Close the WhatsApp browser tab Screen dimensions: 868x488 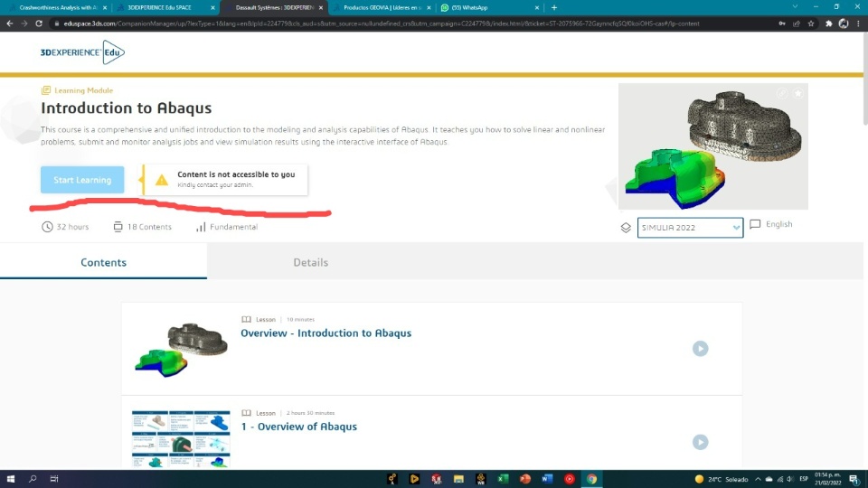tap(536, 8)
